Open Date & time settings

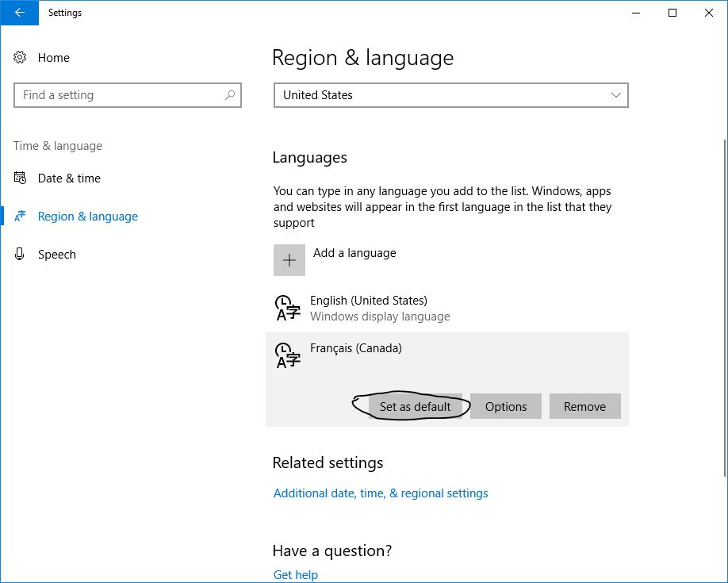tap(69, 178)
